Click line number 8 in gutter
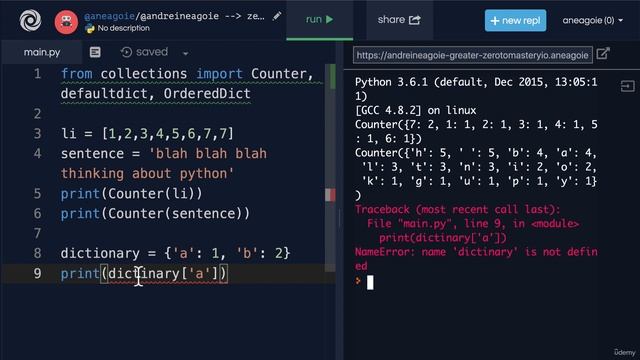 point(37,253)
